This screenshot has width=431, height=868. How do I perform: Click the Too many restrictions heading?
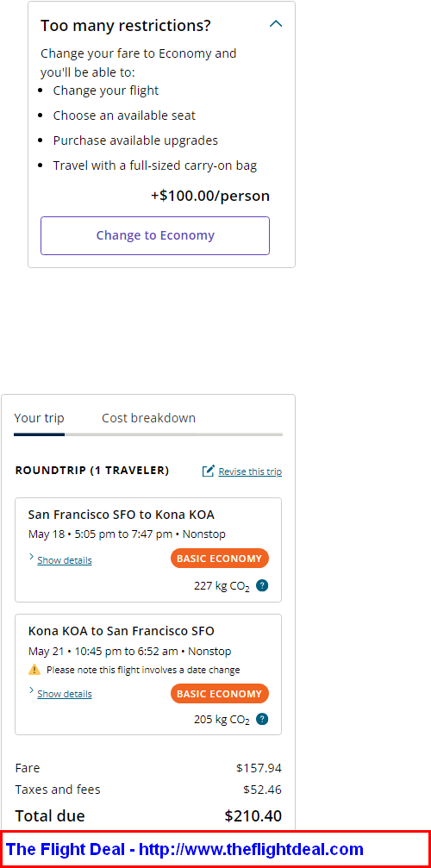pos(126,26)
